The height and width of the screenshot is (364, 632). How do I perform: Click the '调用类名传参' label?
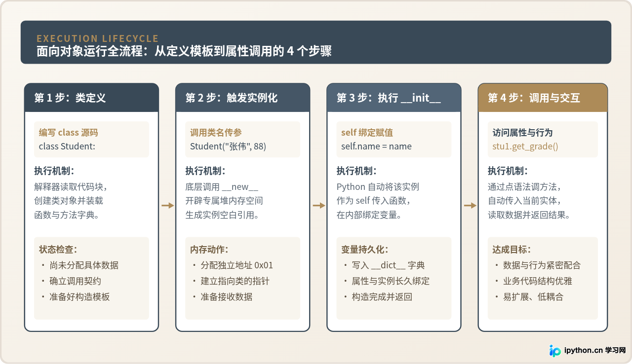click(216, 133)
